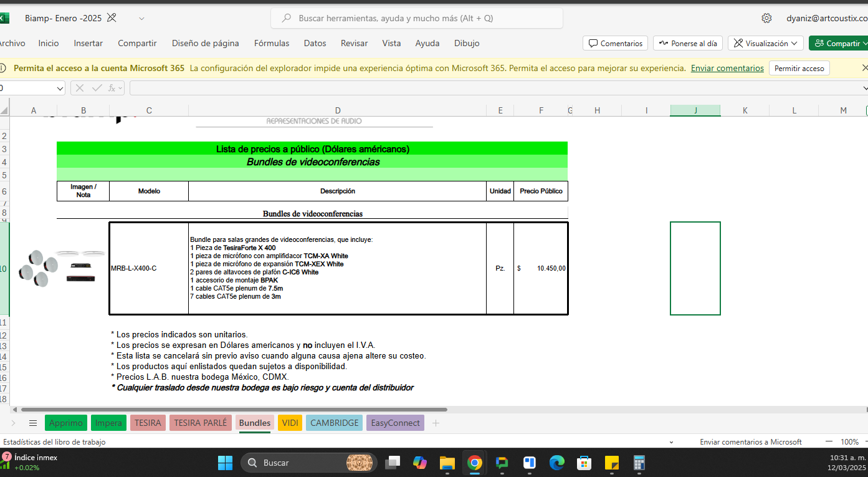Click the 100% zoom level
The width and height of the screenshot is (868, 477).
pos(849,441)
